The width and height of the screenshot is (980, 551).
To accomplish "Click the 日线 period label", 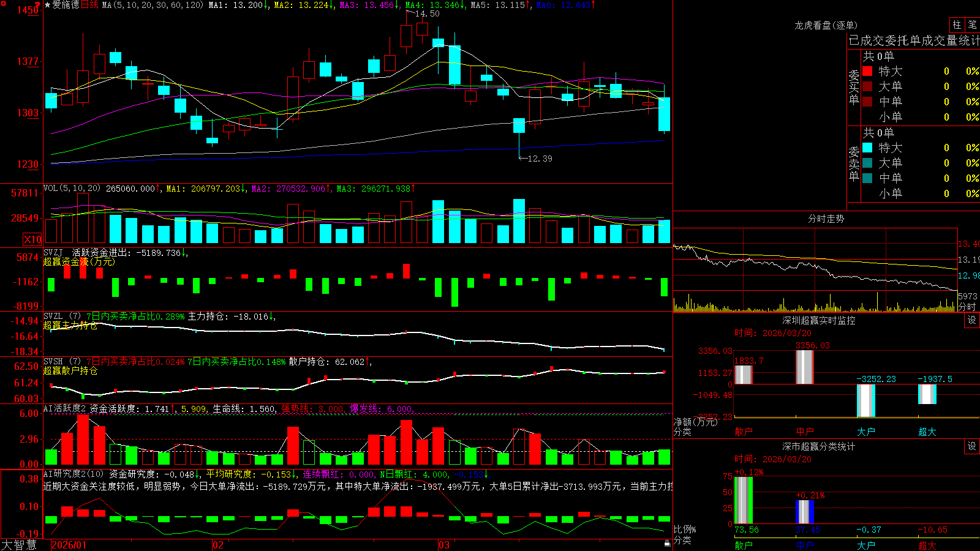I will point(89,5).
